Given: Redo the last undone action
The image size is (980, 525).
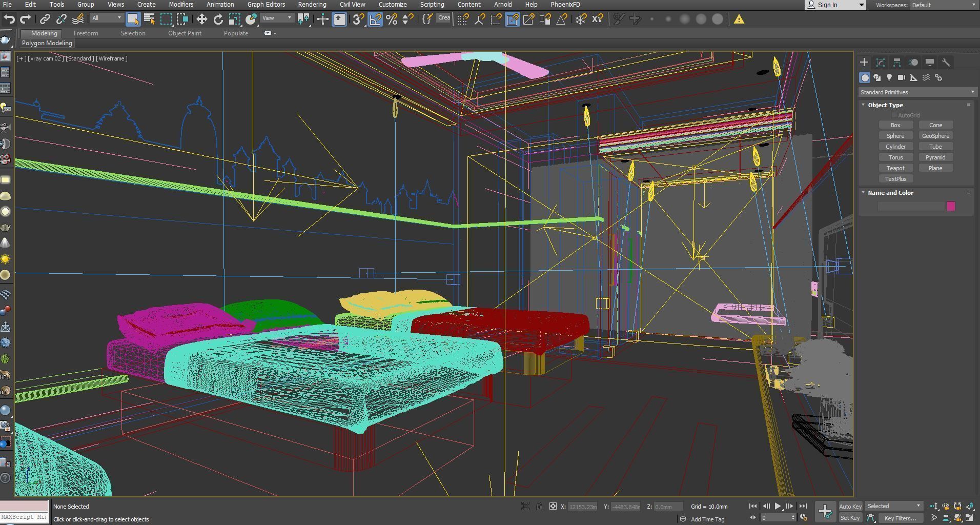Looking at the screenshot, I should coord(25,19).
